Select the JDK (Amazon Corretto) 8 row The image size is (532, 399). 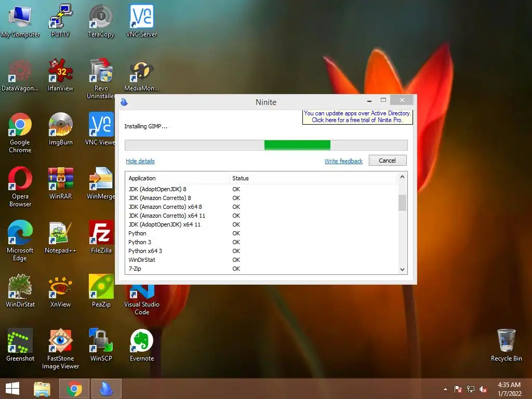click(261, 198)
